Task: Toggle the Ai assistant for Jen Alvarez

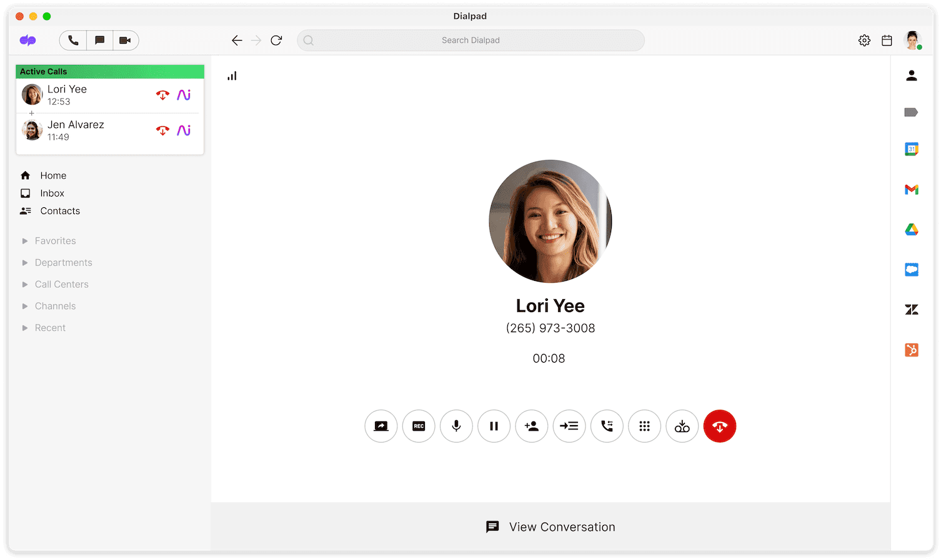Action: (x=183, y=130)
